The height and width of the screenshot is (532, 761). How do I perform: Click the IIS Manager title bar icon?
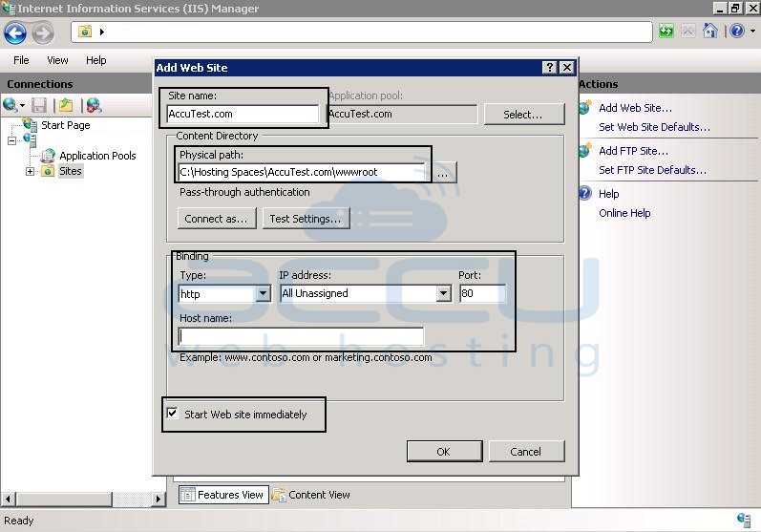coord(9,9)
